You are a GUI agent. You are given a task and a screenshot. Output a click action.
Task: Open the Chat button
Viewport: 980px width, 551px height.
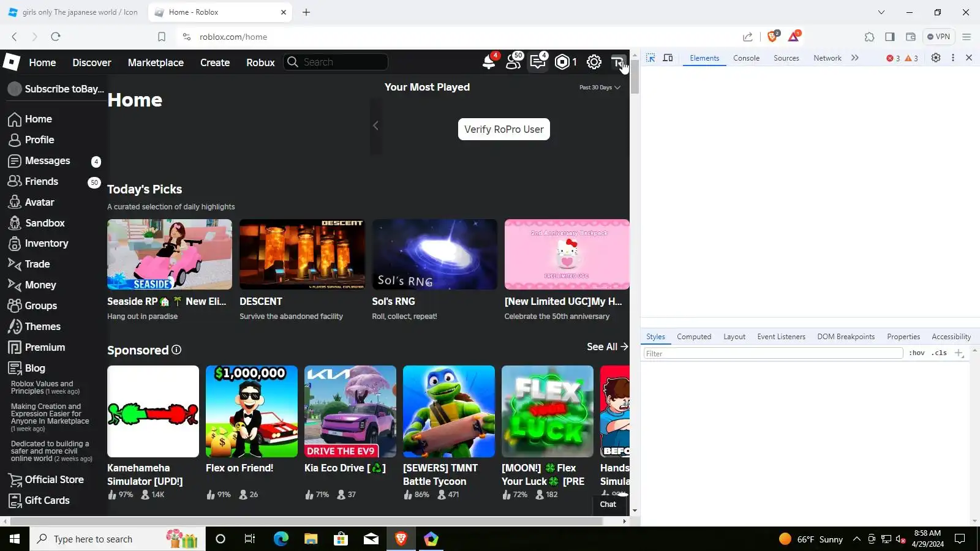tap(609, 504)
